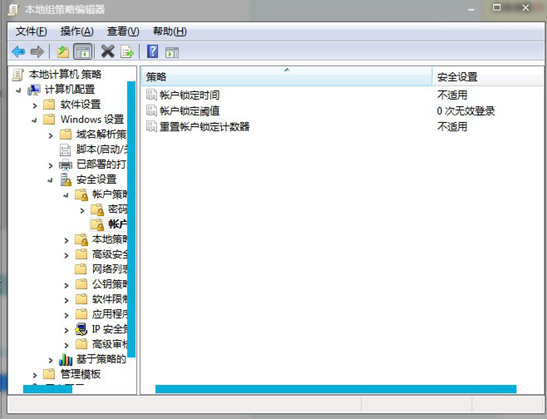Collapse the 帐户策略 node

pos(66,196)
